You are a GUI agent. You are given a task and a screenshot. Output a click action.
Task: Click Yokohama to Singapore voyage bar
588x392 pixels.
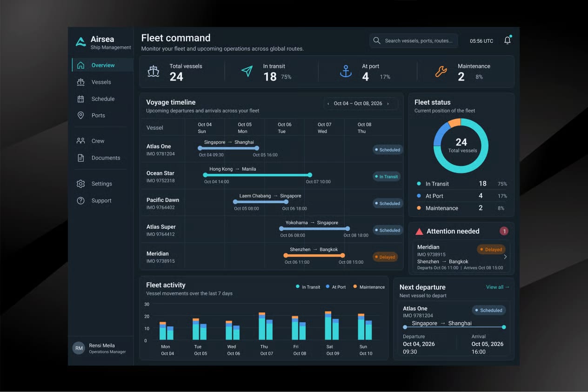point(314,229)
